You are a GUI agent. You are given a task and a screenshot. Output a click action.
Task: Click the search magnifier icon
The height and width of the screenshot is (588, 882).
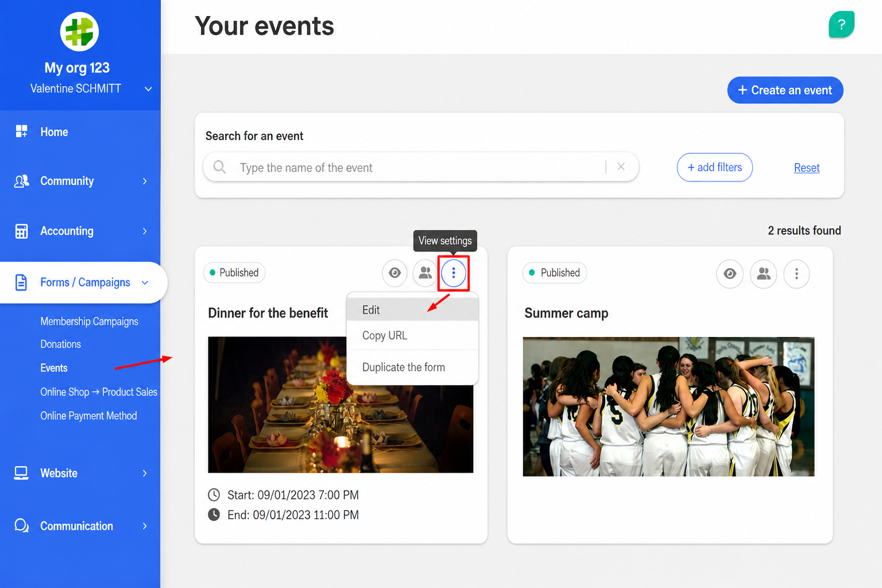coord(219,167)
